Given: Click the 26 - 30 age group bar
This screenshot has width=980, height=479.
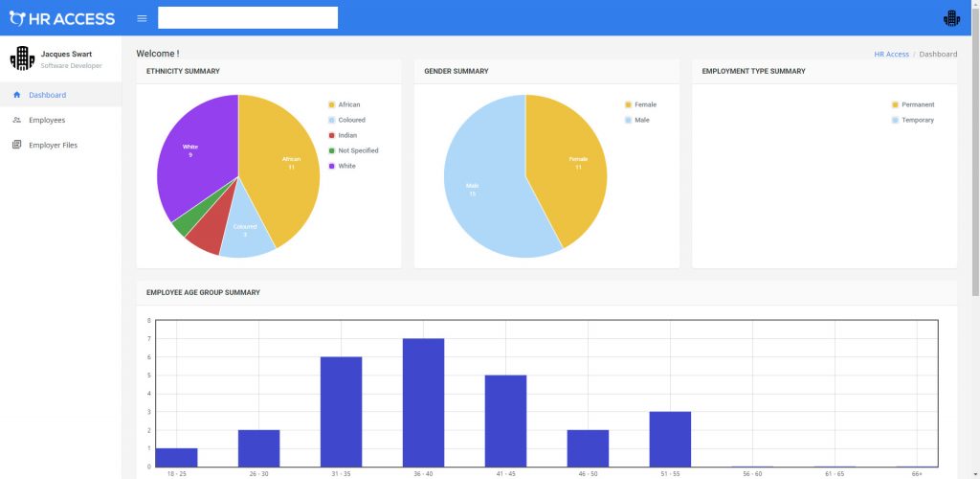Looking at the screenshot, I should click(258, 448).
